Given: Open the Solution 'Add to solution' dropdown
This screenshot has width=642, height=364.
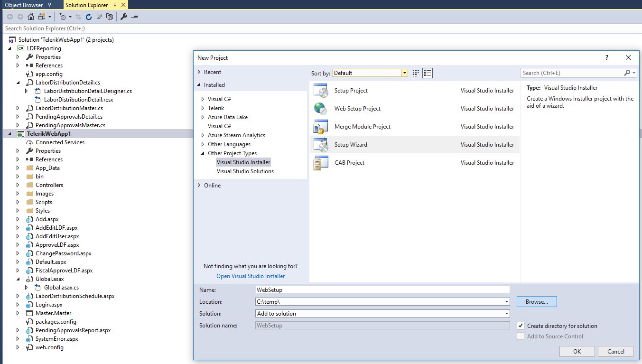Looking at the screenshot, I should tap(507, 314).
